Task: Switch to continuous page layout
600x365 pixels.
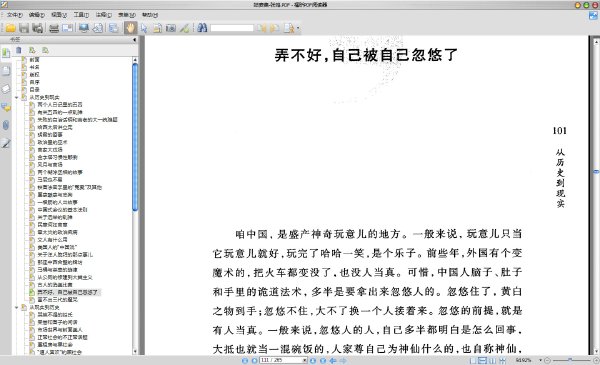Action: [483, 360]
